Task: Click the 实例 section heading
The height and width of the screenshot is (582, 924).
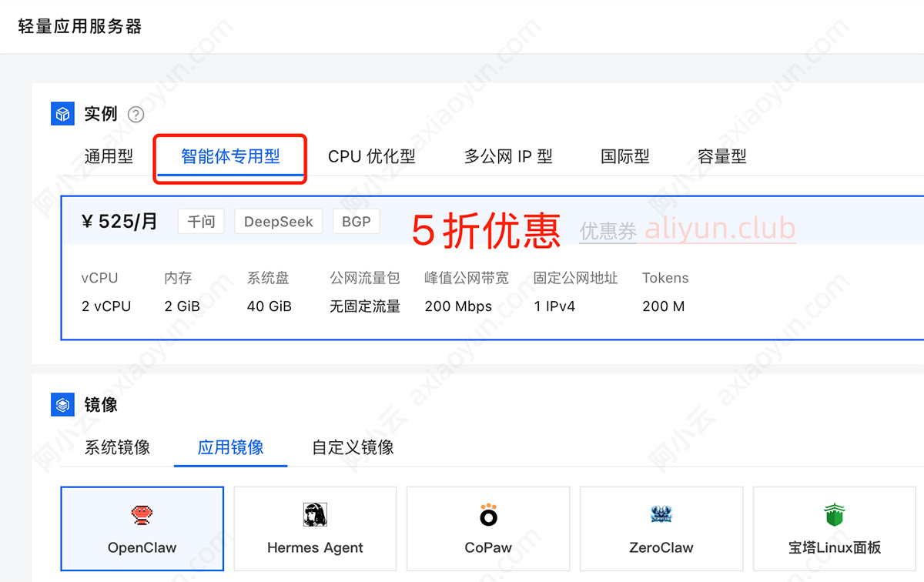Action: pos(101,114)
